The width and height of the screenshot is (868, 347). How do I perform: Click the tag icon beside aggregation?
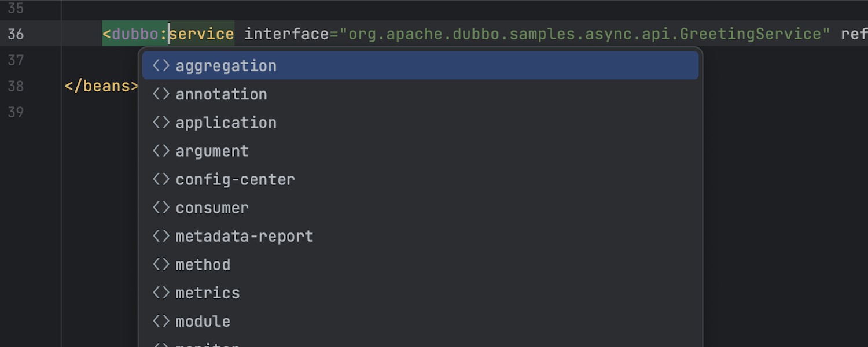click(161, 66)
